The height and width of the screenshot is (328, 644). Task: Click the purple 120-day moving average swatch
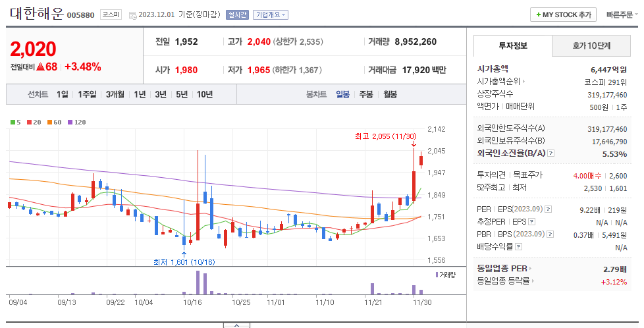click(x=70, y=122)
